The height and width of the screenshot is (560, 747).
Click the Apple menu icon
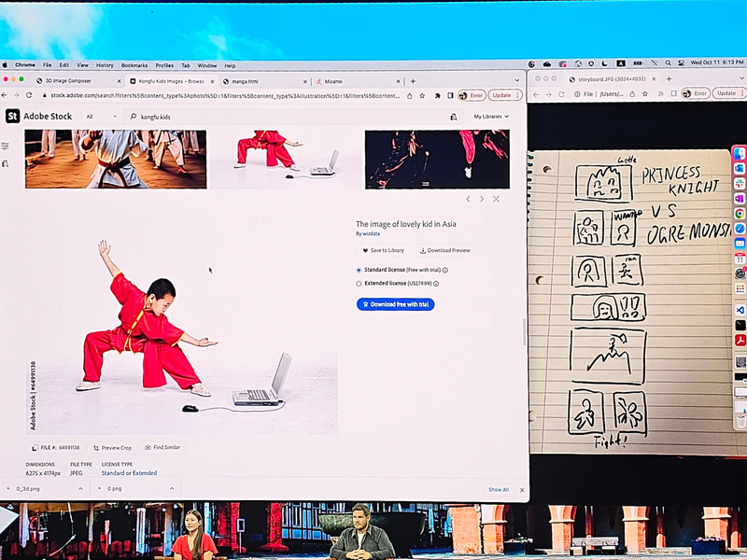coord(5,64)
